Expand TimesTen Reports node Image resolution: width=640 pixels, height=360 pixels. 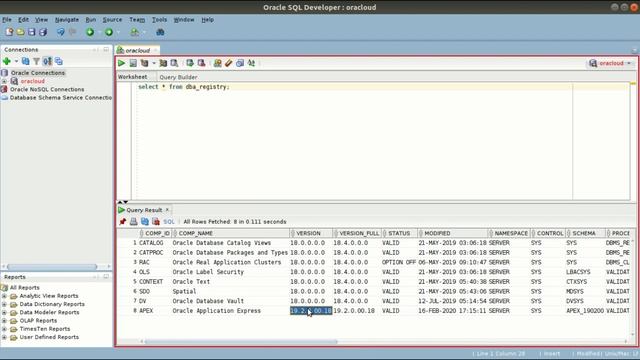[x=4, y=329]
